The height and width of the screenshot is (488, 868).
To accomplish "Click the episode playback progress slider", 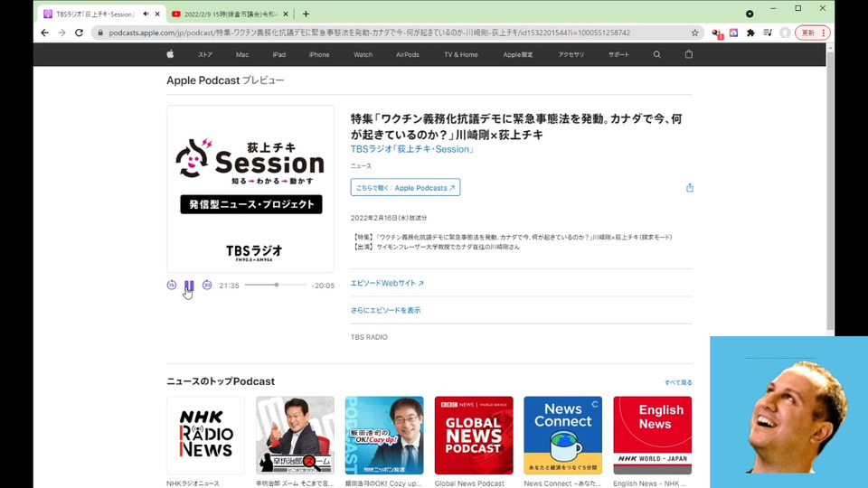I will click(x=275, y=285).
